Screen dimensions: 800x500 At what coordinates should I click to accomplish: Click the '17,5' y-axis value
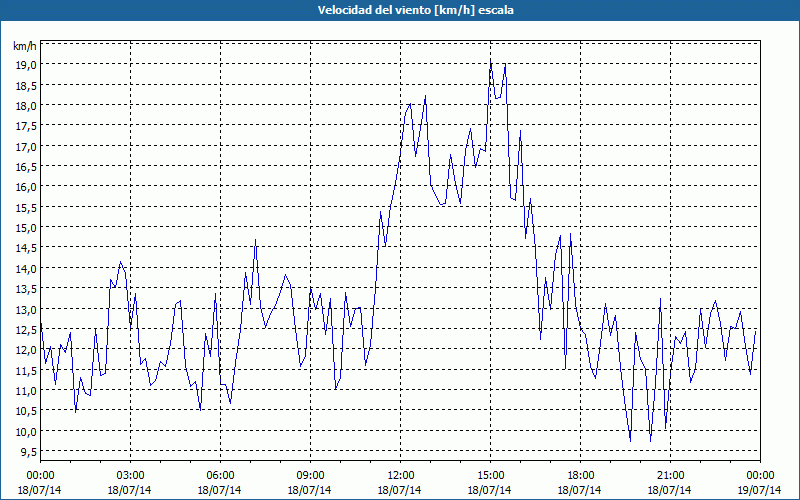click(25, 126)
